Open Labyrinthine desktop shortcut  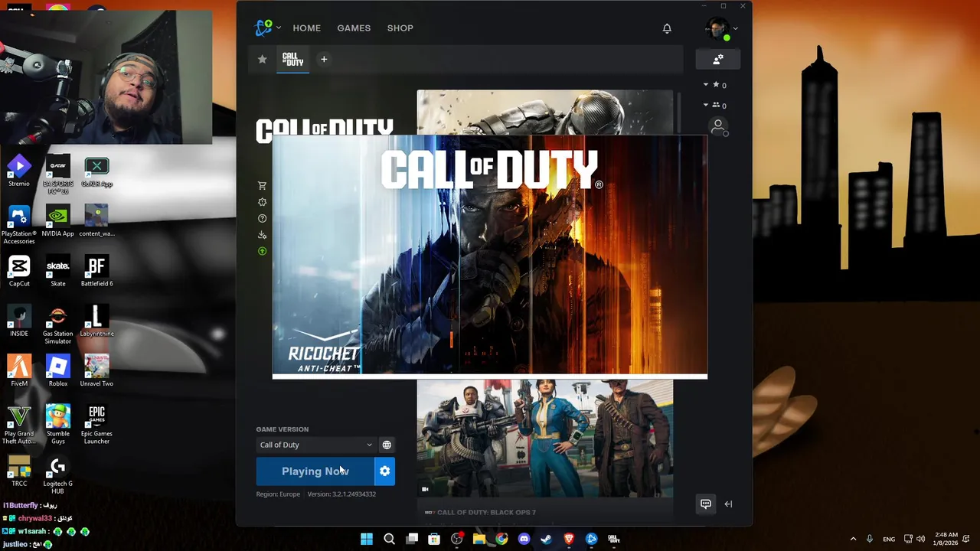tap(96, 321)
